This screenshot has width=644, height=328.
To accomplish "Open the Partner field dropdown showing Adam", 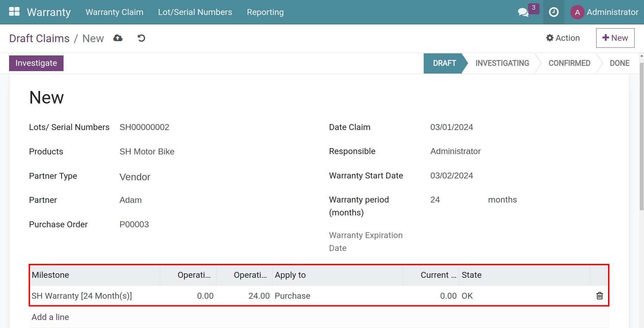I will tap(131, 200).
